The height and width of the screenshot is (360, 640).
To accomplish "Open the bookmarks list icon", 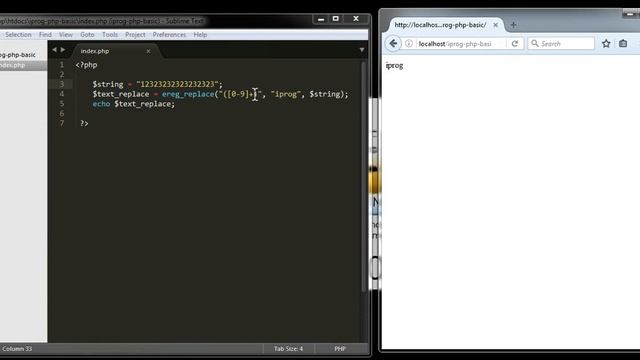I will pyautogui.click(x=623, y=43).
